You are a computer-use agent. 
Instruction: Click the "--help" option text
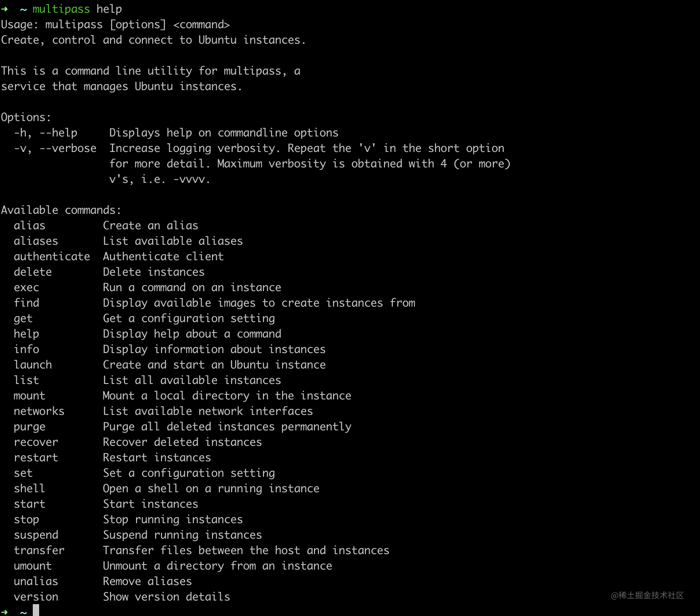58,133
